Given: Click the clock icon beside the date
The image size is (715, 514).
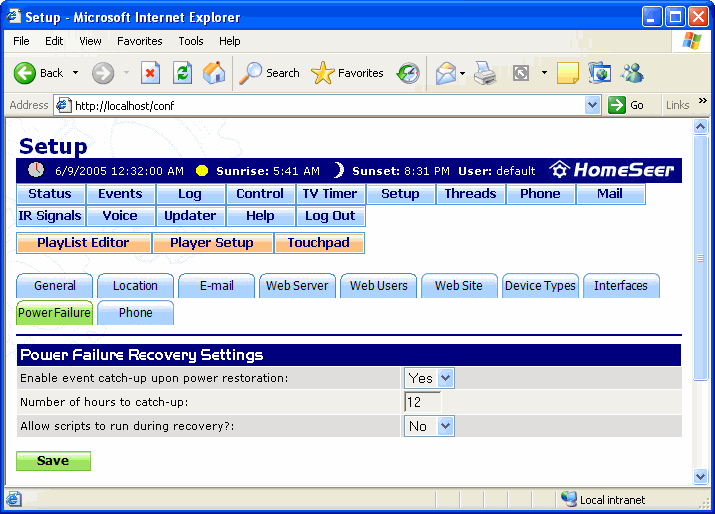Looking at the screenshot, I should click(36, 170).
